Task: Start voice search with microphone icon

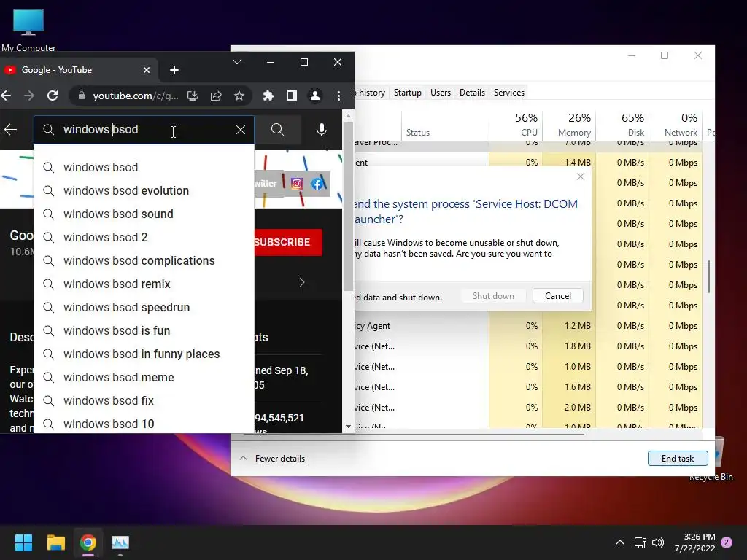Action: pos(322,130)
